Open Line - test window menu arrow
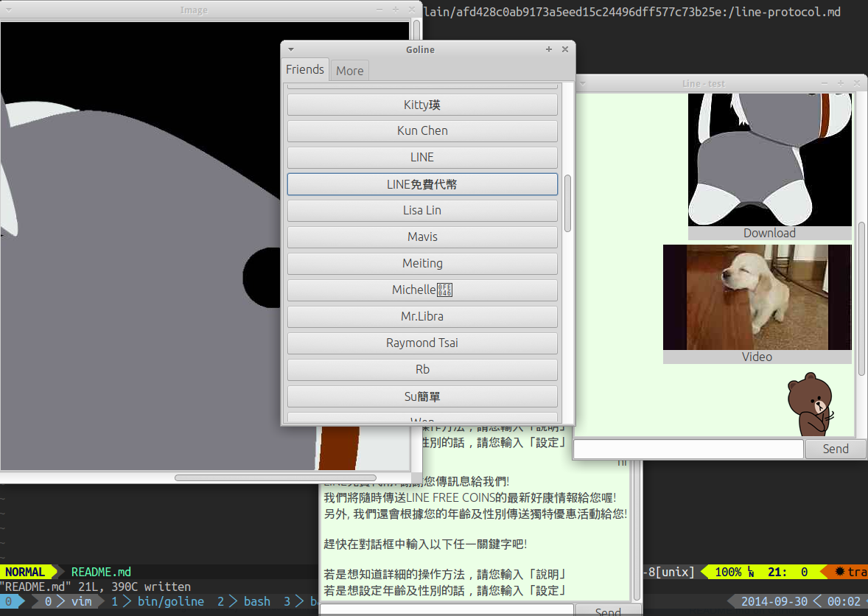 pyautogui.click(x=582, y=83)
